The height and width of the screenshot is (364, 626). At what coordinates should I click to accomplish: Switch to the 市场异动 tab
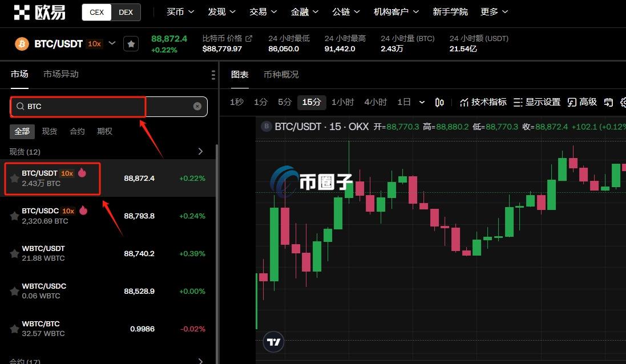(60, 74)
